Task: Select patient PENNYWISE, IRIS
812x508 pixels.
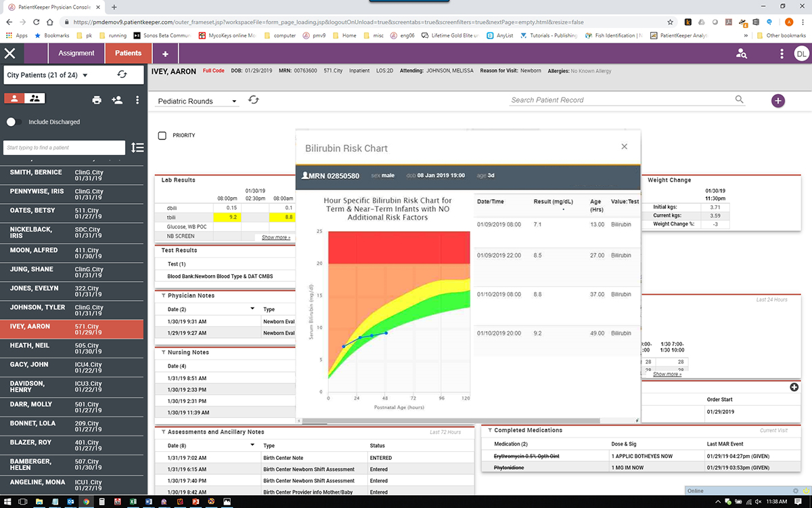Action: tap(73, 195)
